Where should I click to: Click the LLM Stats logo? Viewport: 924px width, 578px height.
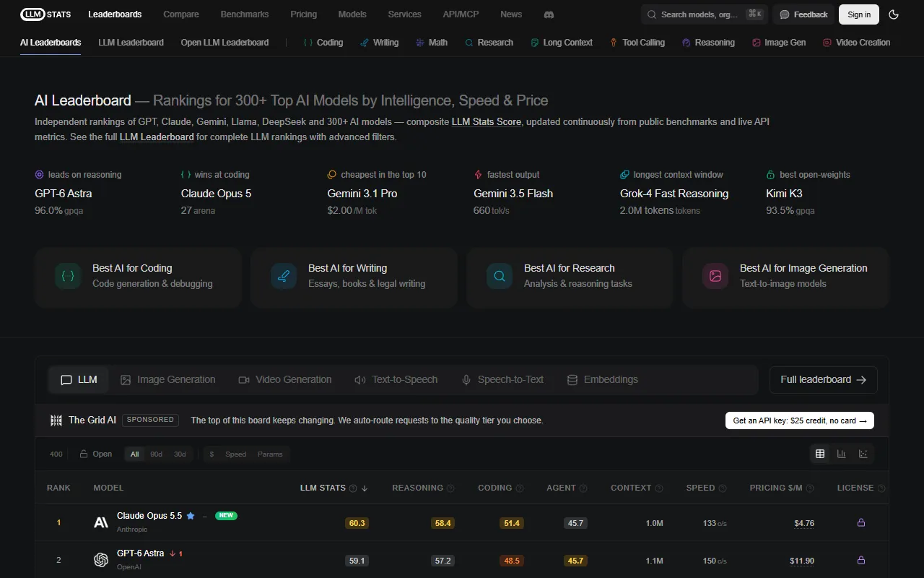click(45, 14)
